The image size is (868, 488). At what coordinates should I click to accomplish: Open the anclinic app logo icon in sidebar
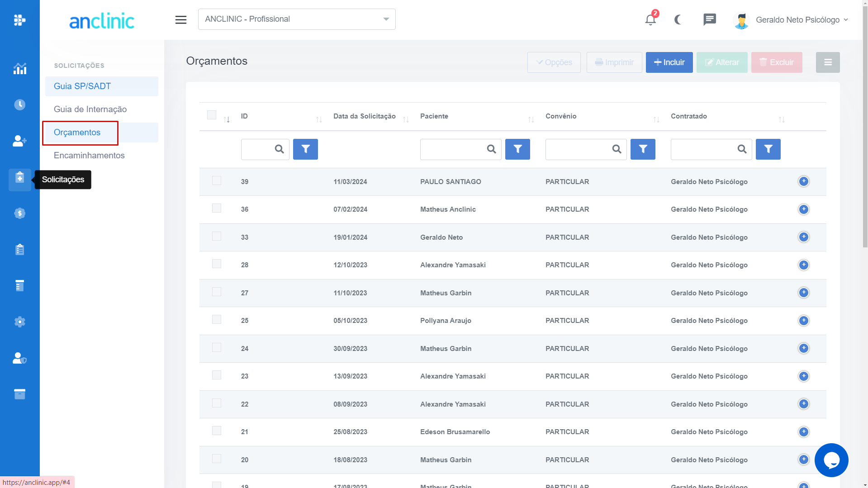(x=19, y=20)
